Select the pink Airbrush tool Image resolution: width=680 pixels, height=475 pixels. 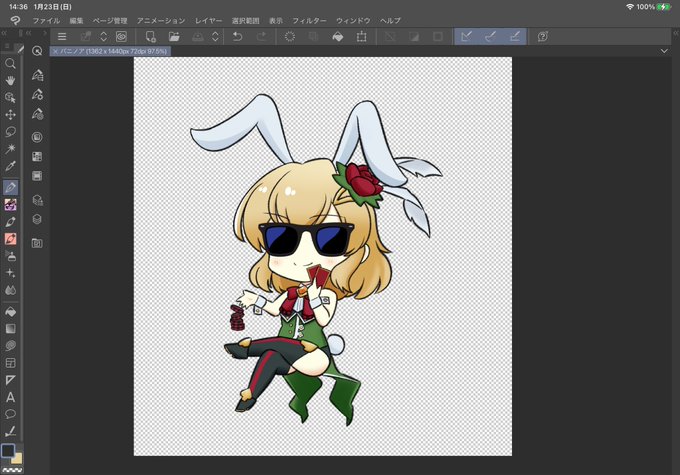click(x=10, y=239)
